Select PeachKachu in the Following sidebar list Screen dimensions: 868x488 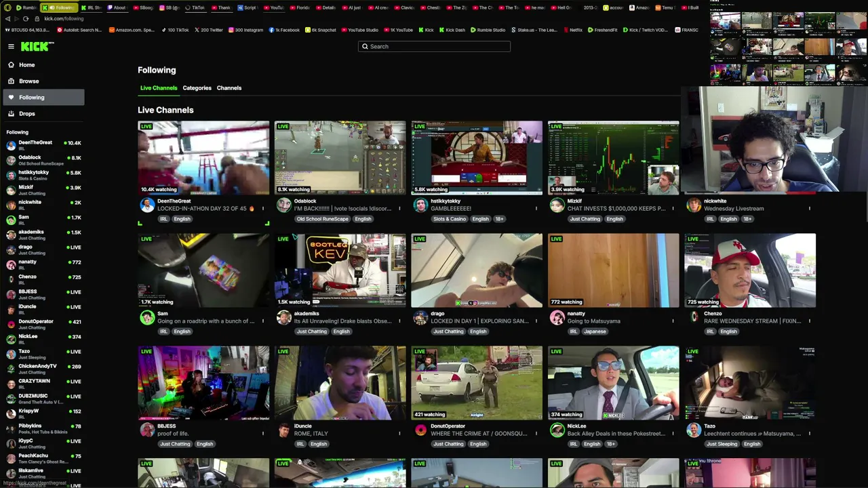43,459
